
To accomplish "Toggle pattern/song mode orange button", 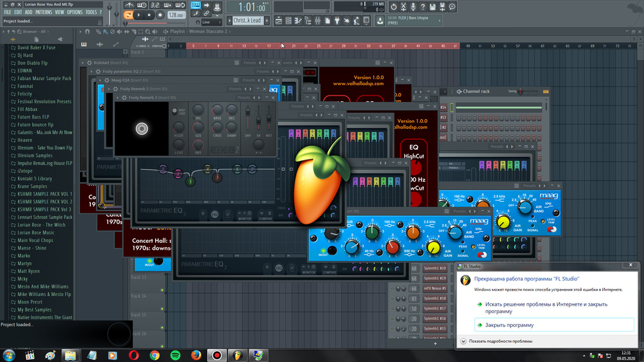I will [x=128, y=15].
